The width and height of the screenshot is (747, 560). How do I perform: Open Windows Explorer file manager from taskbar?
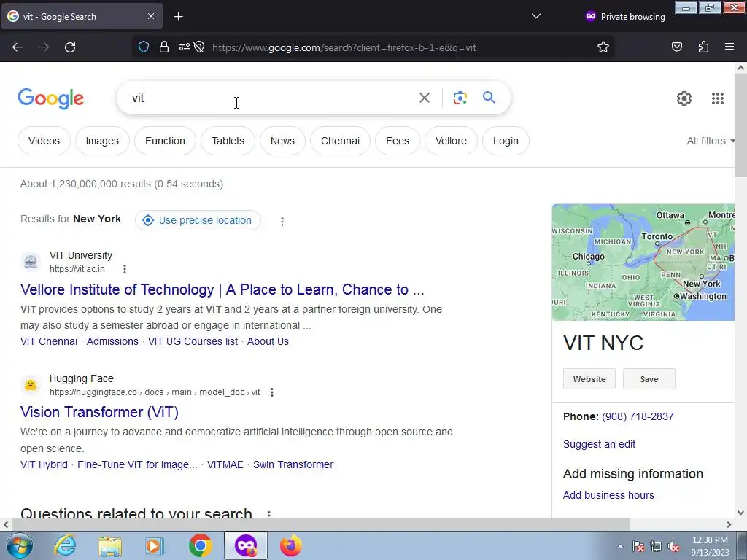tap(110, 545)
